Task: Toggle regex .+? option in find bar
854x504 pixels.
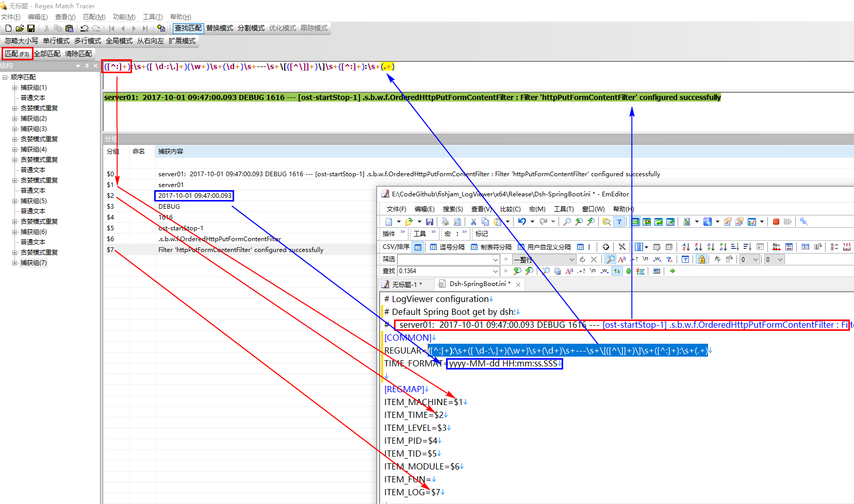Action: coord(581,271)
